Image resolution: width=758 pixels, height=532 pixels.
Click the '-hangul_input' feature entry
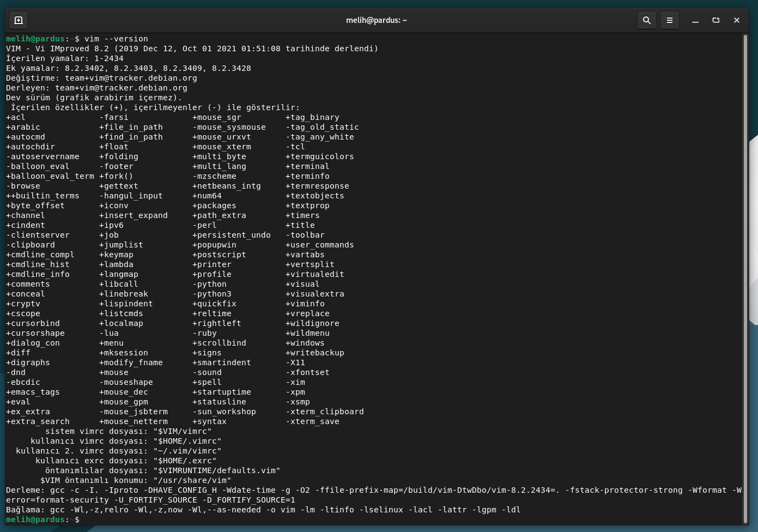pyautogui.click(x=131, y=196)
